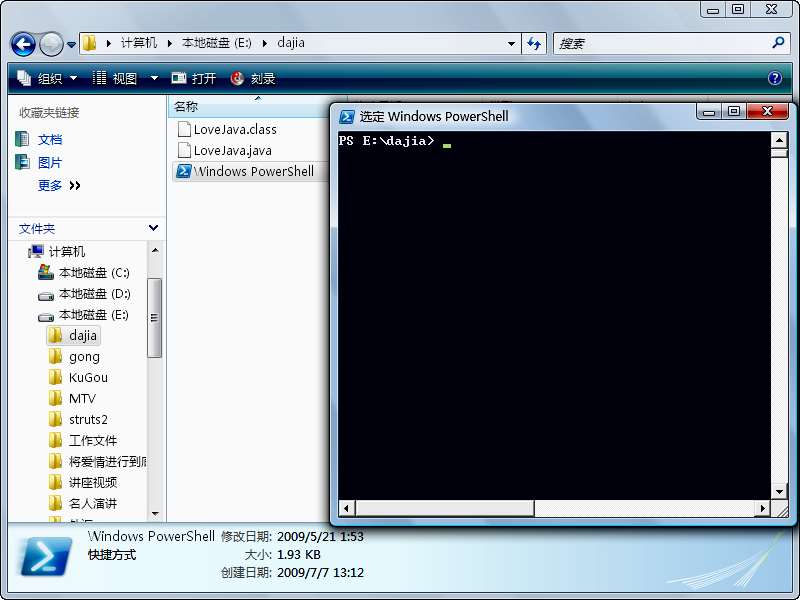
Task: Click the PowerShell vertical scrollbar thumb
Action: pos(779,153)
